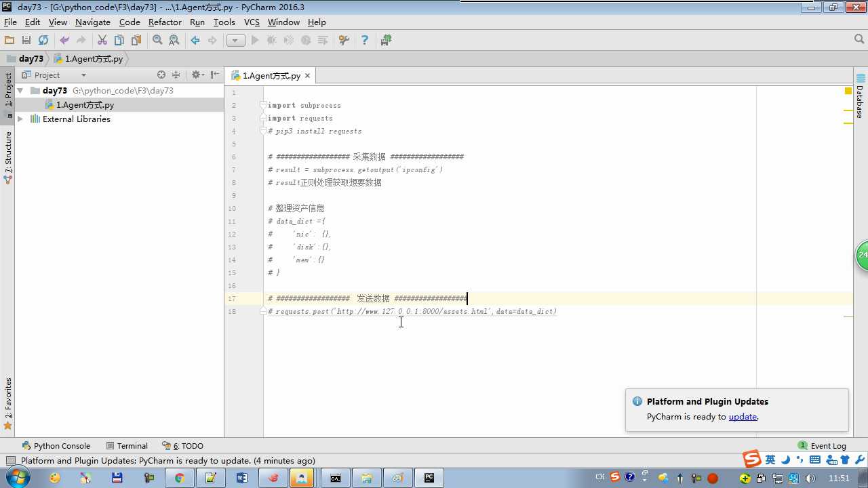Click the import subprocess fold marker
868x488 pixels.
[264, 105]
